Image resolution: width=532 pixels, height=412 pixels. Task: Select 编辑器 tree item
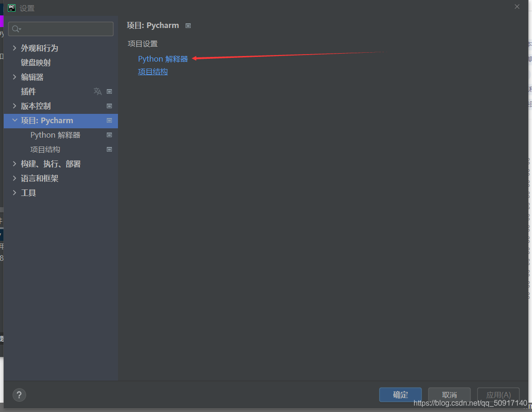click(x=32, y=77)
